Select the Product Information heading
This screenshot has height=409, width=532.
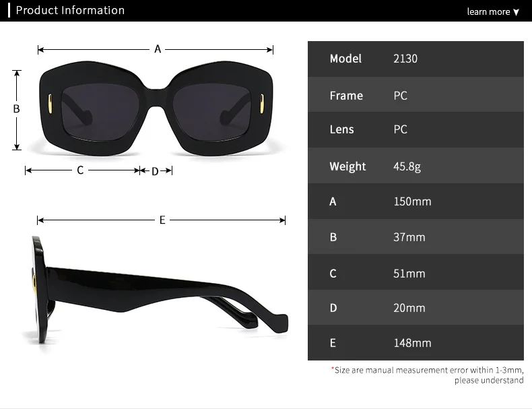point(70,10)
